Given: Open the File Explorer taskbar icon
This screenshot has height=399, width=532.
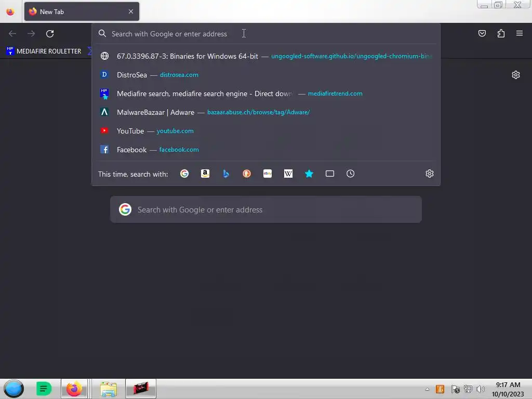Looking at the screenshot, I should pyautogui.click(x=109, y=389).
